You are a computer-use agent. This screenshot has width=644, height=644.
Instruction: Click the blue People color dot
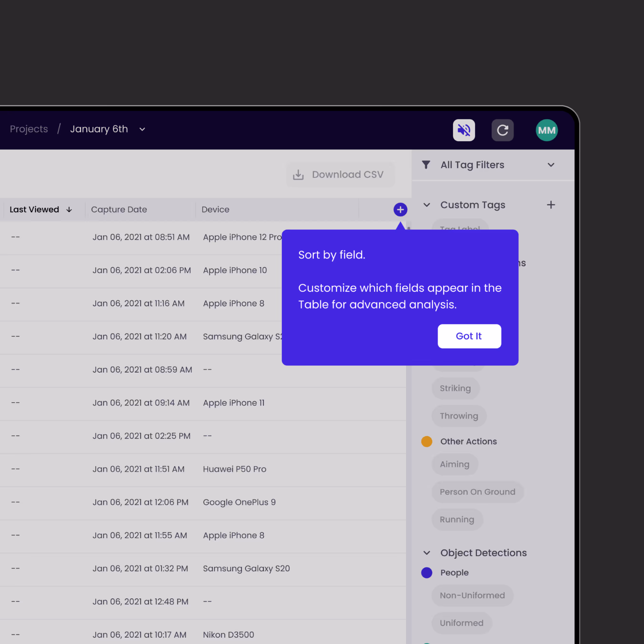427,573
